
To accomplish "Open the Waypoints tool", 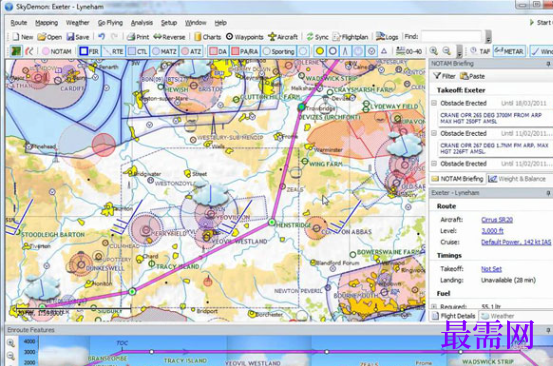I will pyautogui.click(x=244, y=37).
